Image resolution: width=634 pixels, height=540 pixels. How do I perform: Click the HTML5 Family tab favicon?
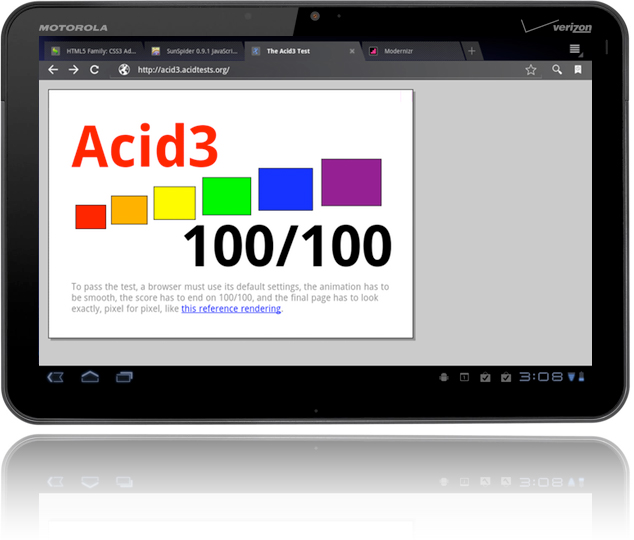(x=56, y=51)
